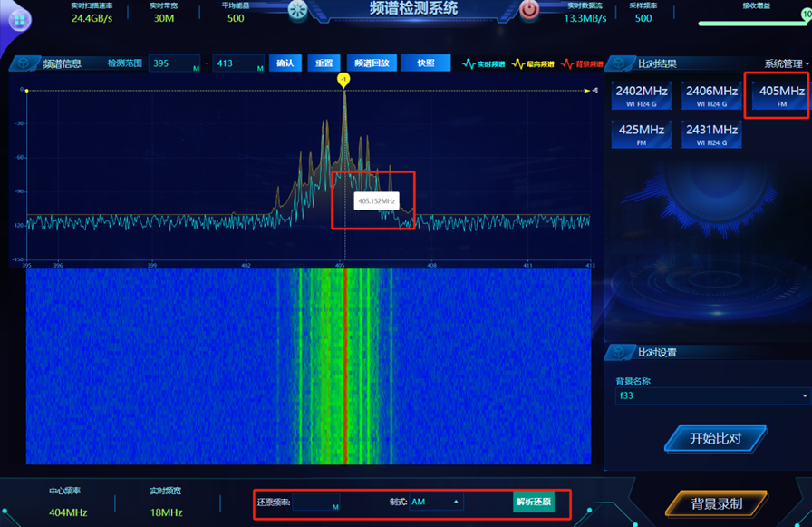Click the 30M real-time bandwidth value
Screen dimensions: 812x527
[164, 18]
